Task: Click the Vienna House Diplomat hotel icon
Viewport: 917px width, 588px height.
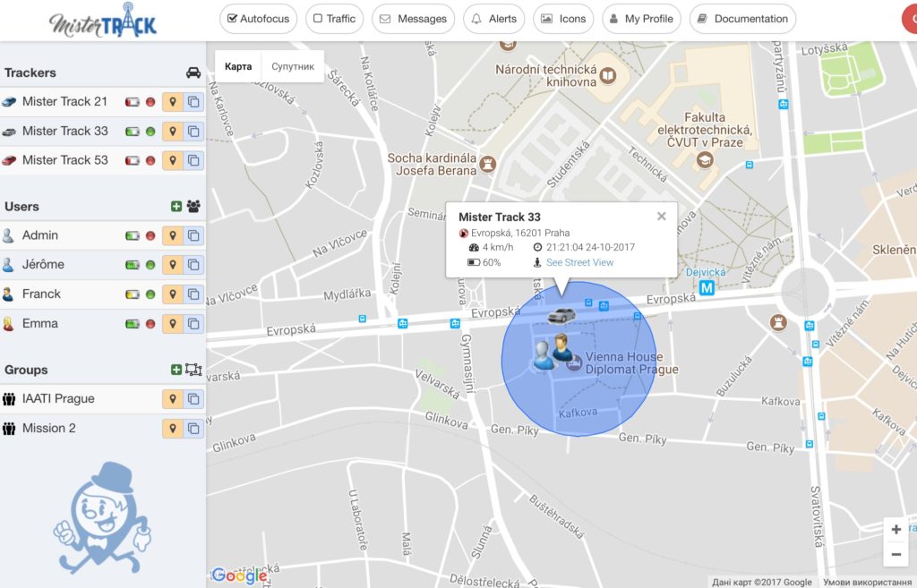Action: tap(574, 363)
